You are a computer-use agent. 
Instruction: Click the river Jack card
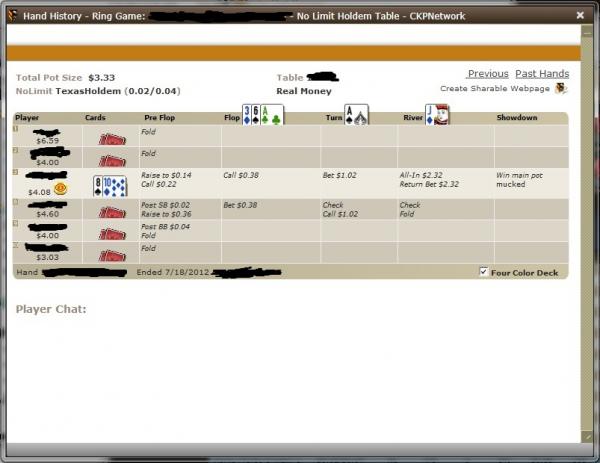click(x=438, y=115)
